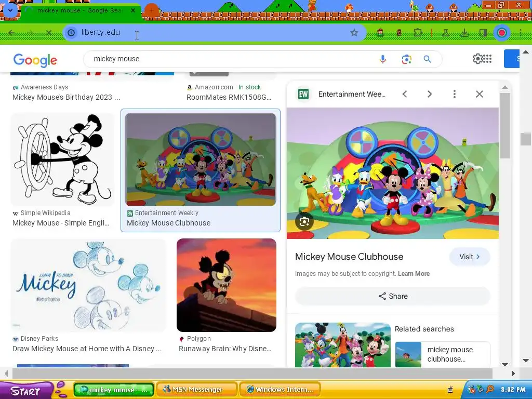Click the taskbar clock showing 8:02 PM

513,390
